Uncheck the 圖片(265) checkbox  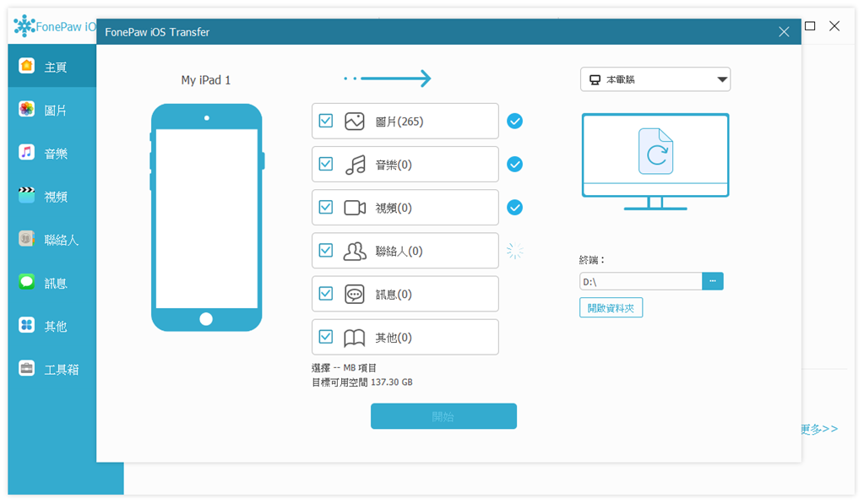[326, 121]
